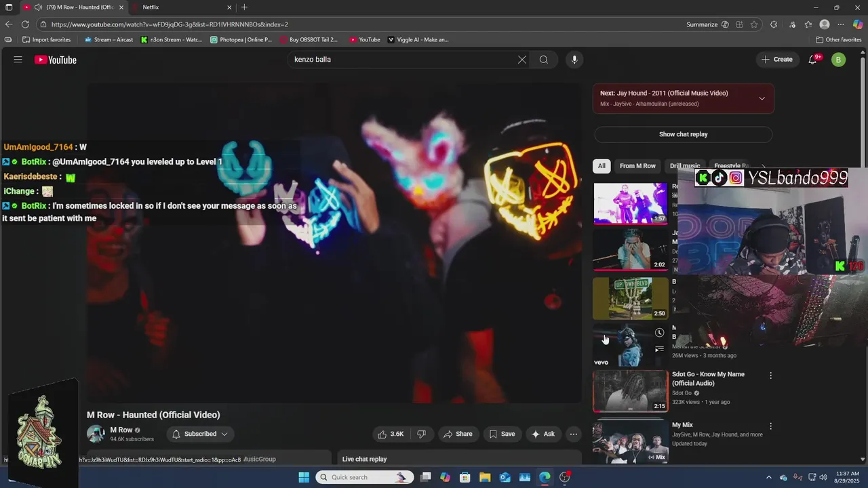Add hovered vevo video to queue
Screen dimensions: 868x488
(659, 350)
